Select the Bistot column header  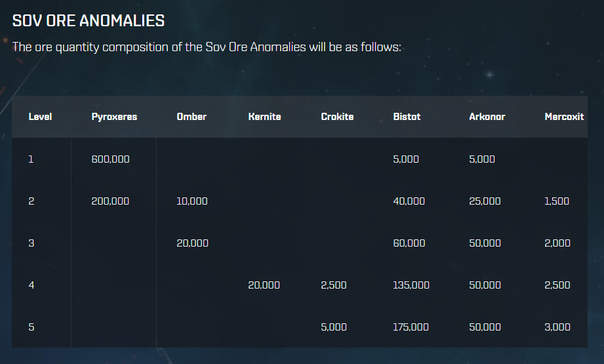coord(407,117)
